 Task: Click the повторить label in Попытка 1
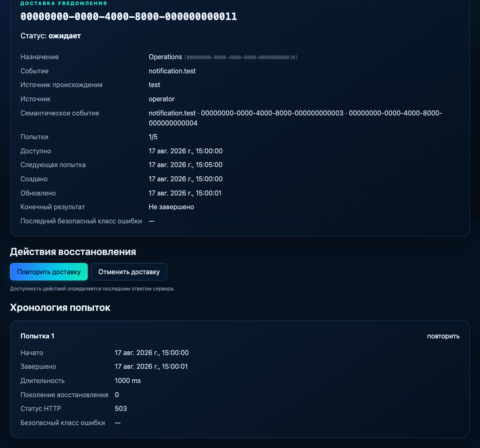pos(443,336)
